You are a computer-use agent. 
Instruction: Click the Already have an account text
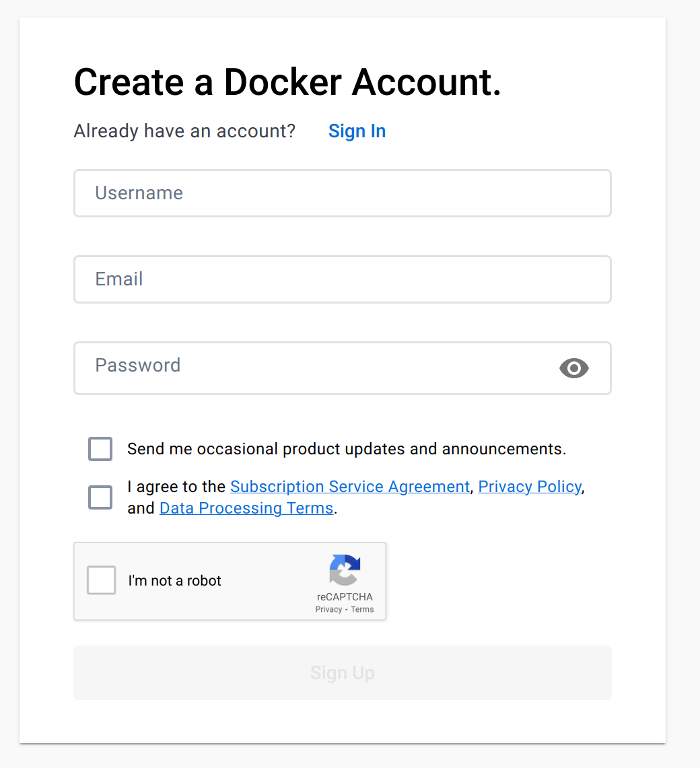tap(184, 131)
